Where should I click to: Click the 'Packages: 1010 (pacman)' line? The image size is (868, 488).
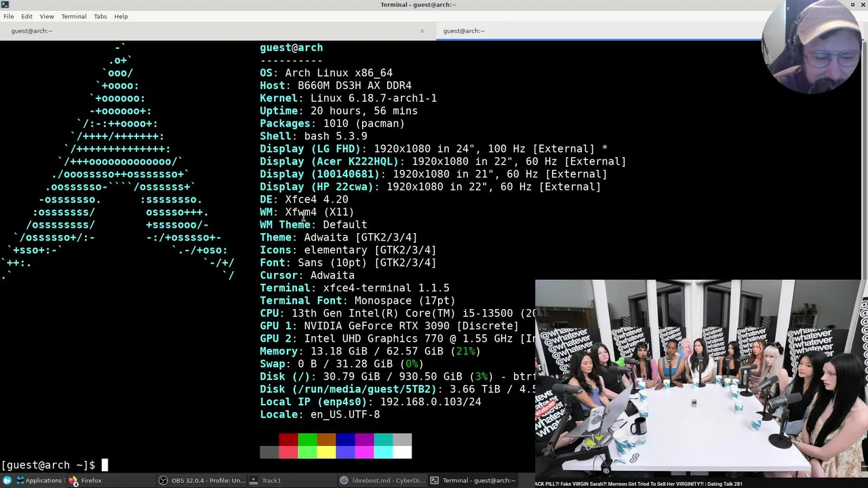[x=332, y=123]
